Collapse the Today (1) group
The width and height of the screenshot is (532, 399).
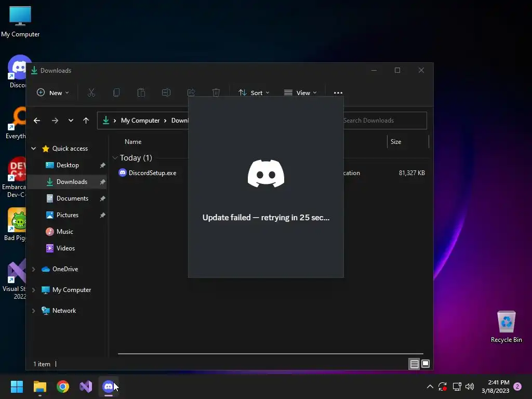coord(115,158)
